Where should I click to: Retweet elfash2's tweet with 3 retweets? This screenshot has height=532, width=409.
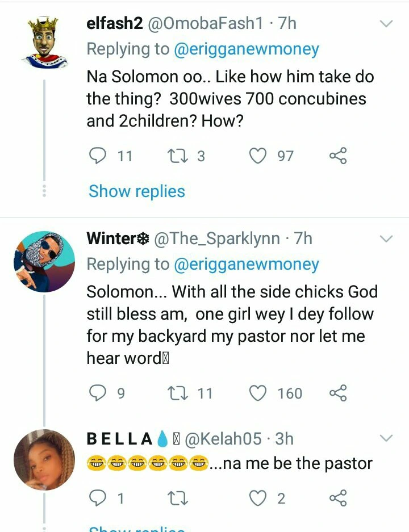[180, 156]
